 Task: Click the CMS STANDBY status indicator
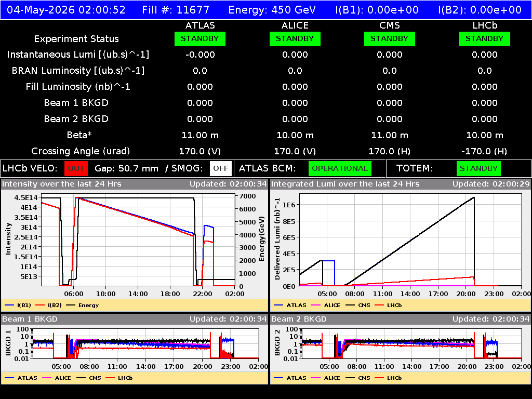pyautogui.click(x=390, y=38)
